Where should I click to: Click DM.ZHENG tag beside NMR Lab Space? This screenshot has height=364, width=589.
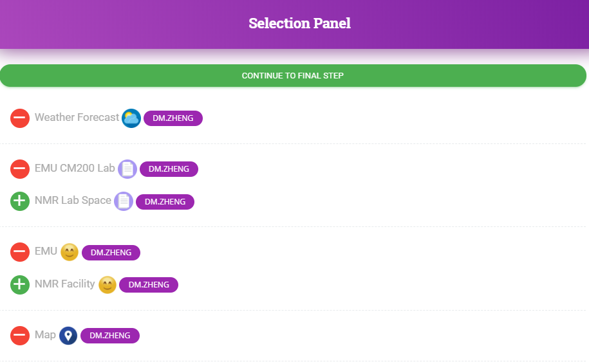[x=165, y=201]
